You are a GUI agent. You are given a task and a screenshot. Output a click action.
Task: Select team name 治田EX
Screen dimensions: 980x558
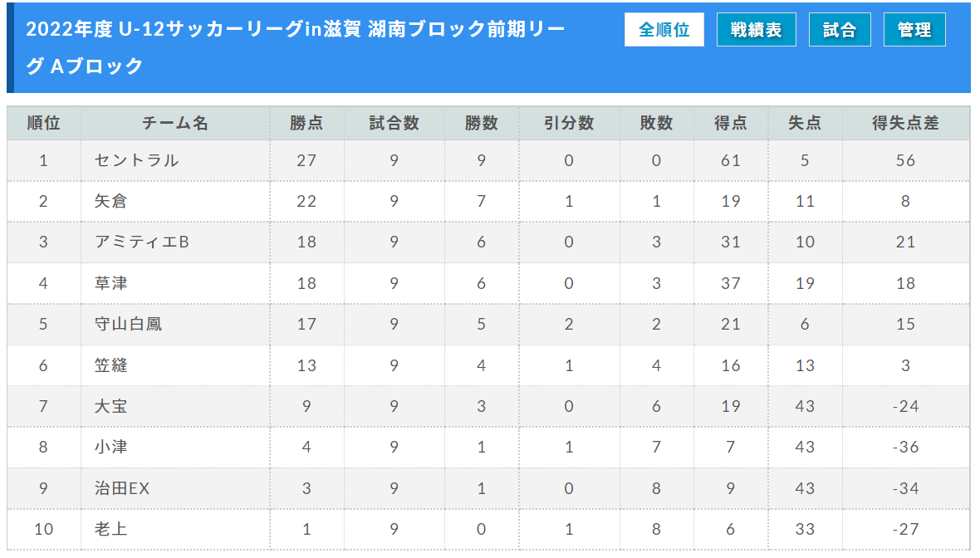122,488
